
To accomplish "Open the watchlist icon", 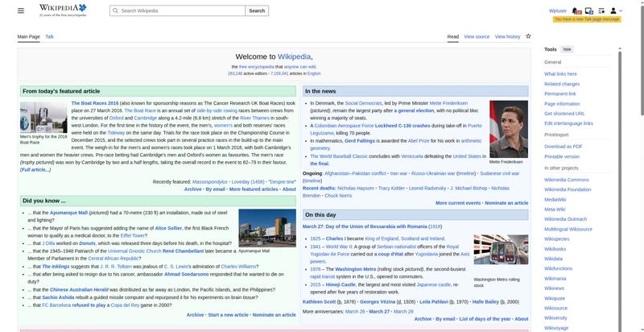I will click(x=601, y=10).
